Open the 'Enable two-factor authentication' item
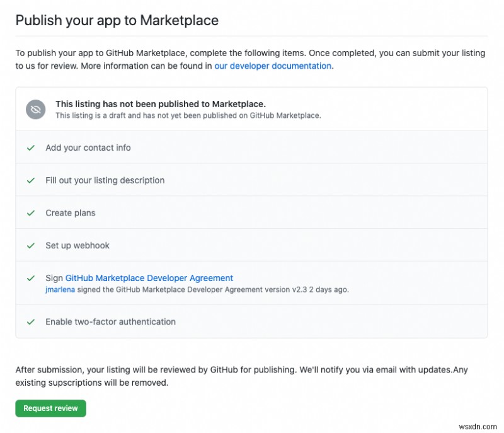 point(111,321)
